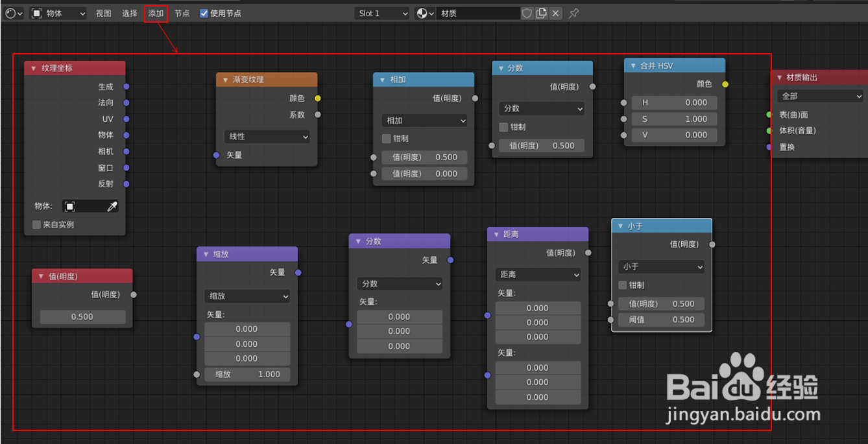Click the 法向 output socket

(x=126, y=102)
